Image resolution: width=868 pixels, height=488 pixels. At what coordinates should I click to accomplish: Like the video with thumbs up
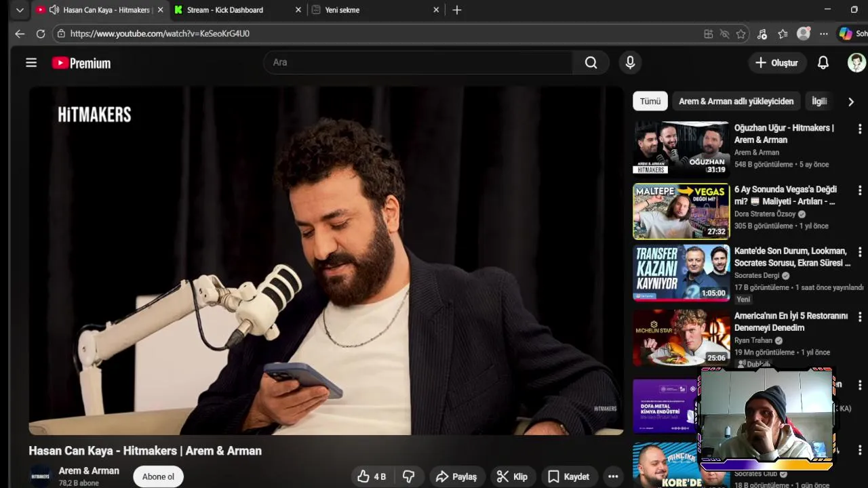[371, 476]
